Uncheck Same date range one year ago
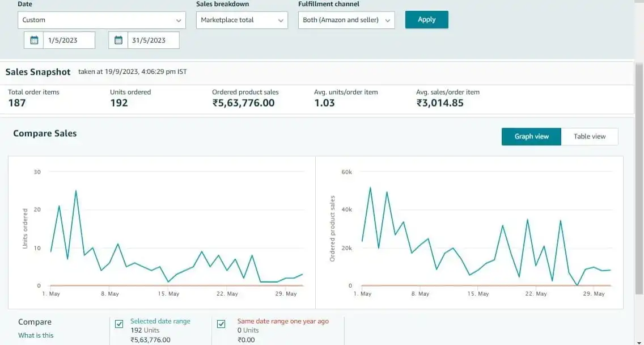The width and height of the screenshot is (644, 345). click(x=221, y=324)
